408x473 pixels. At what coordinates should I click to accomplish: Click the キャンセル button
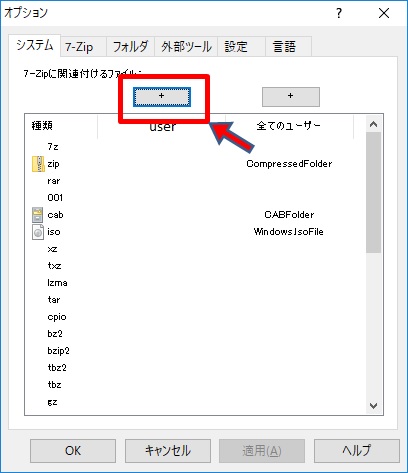point(168,451)
